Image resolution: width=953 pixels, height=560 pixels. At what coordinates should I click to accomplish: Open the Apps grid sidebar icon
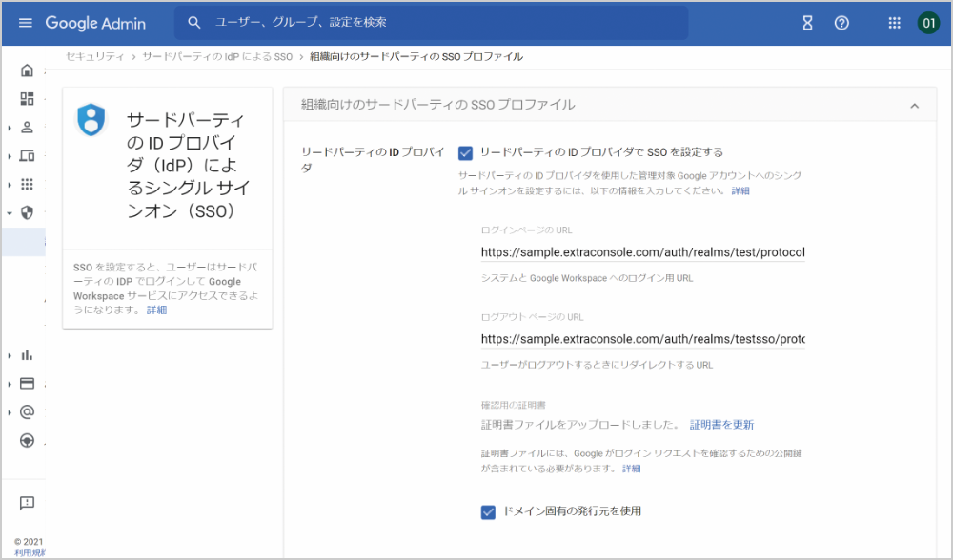[x=27, y=184]
